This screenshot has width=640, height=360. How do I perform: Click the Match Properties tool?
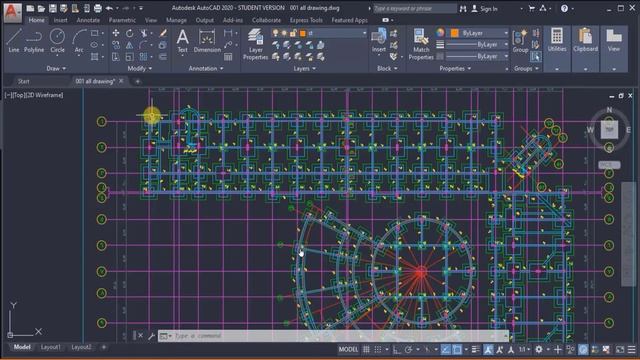point(421,44)
